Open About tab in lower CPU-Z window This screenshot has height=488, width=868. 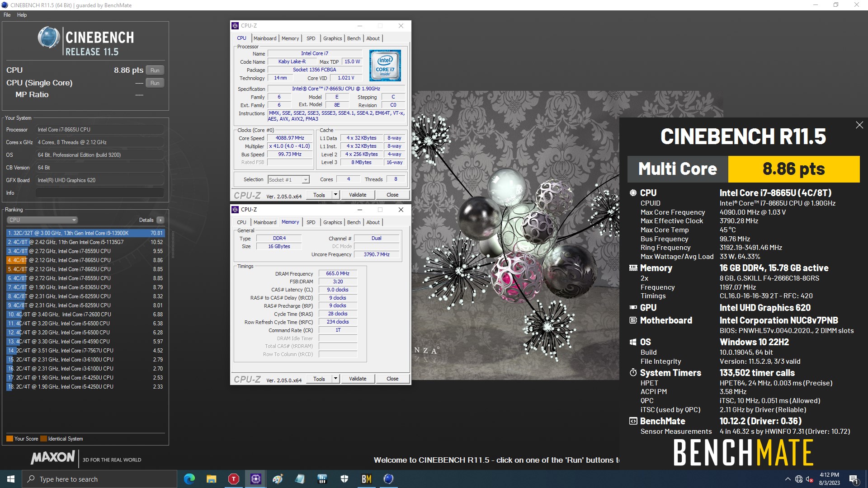(373, 222)
